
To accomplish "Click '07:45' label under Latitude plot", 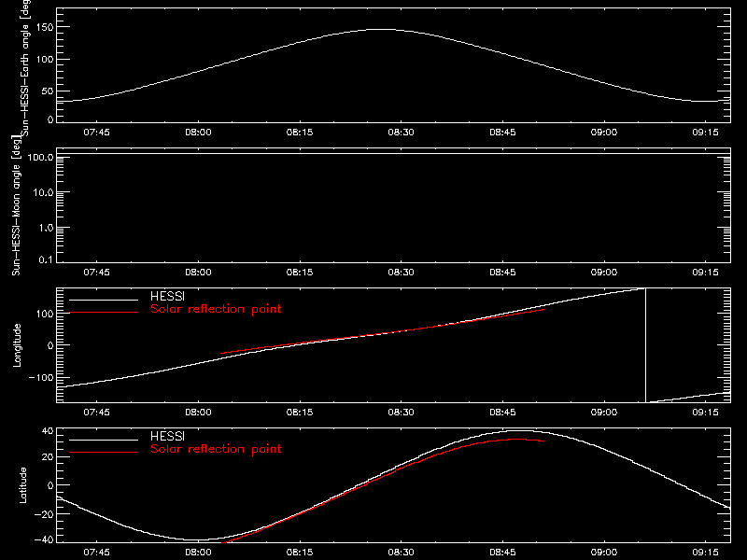I will (97, 553).
